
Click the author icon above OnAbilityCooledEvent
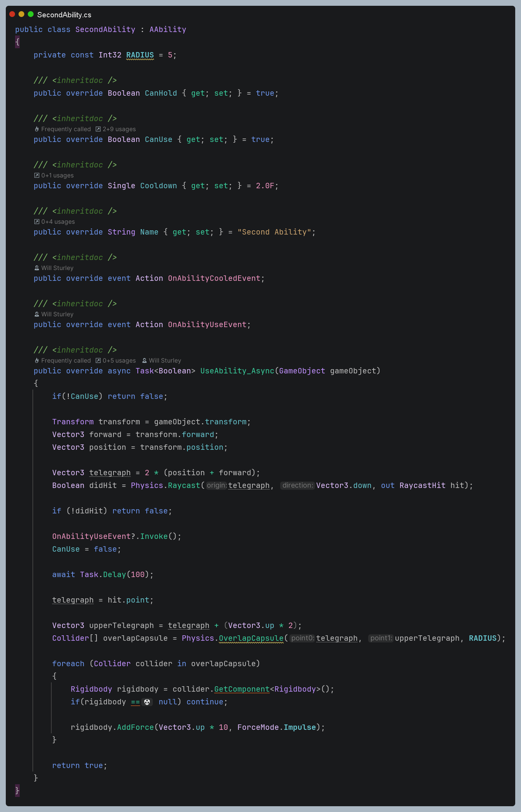(x=37, y=268)
